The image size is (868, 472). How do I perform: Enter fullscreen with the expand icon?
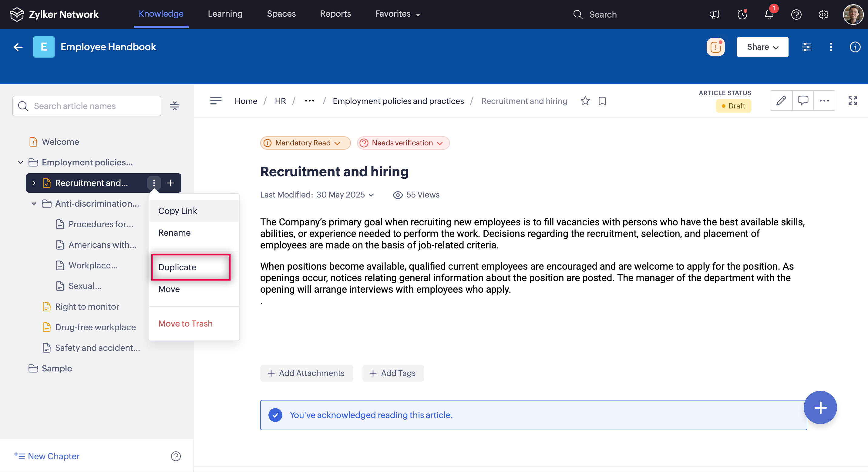click(x=852, y=101)
